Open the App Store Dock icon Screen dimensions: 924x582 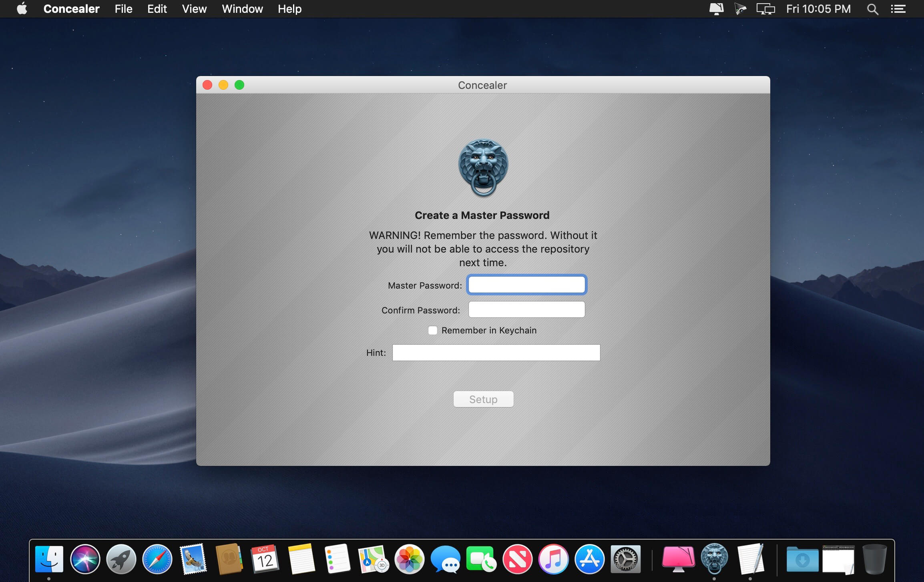[589, 559]
